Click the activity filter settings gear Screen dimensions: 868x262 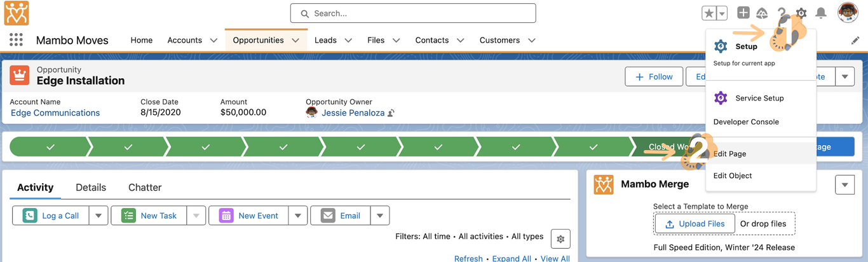pyautogui.click(x=560, y=239)
